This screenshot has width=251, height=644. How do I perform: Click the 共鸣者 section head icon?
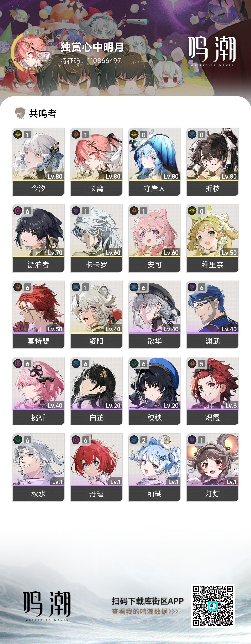[x=20, y=114]
